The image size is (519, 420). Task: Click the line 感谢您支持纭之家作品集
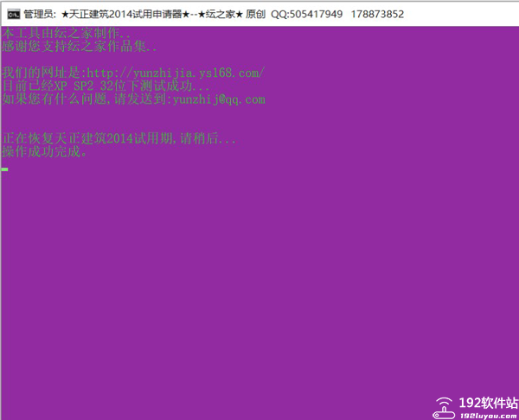pyautogui.click(x=79, y=47)
